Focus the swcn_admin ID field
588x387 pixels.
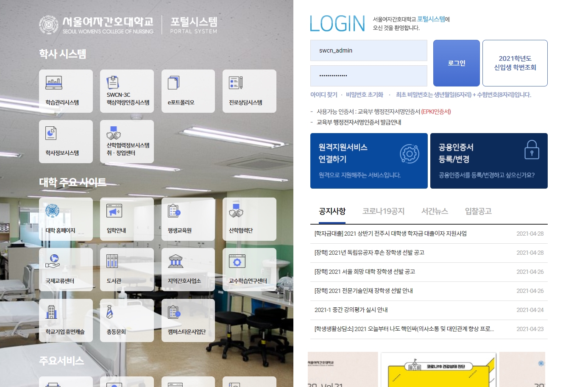tap(369, 50)
